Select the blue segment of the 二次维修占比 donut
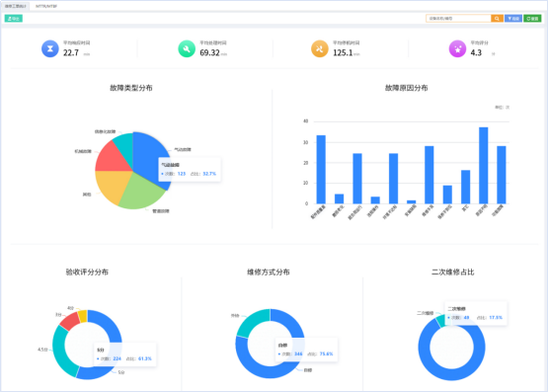The width and height of the screenshot is (549, 392). (451, 374)
